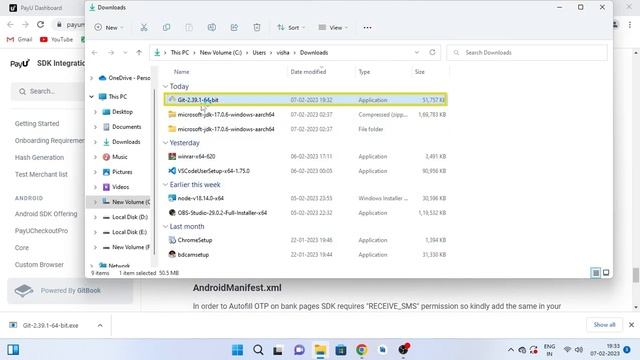640x360 pixels.
Task: Open taskbar Search
Action: [x=258, y=350]
